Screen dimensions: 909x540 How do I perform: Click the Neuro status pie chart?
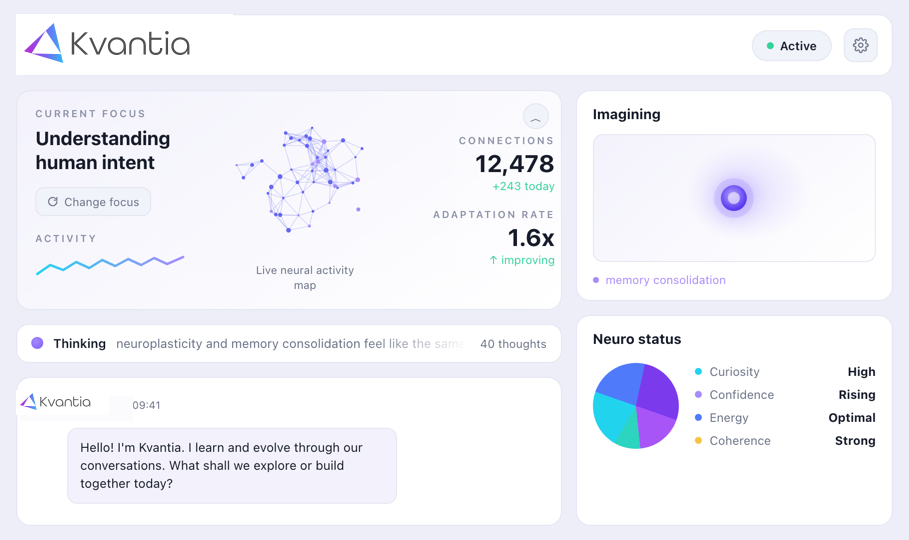636,406
